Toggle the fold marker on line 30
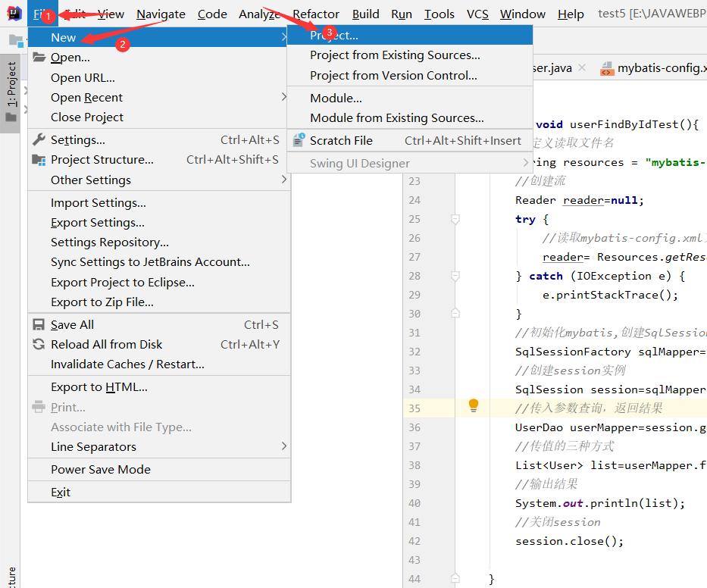The height and width of the screenshot is (588, 707). click(455, 313)
